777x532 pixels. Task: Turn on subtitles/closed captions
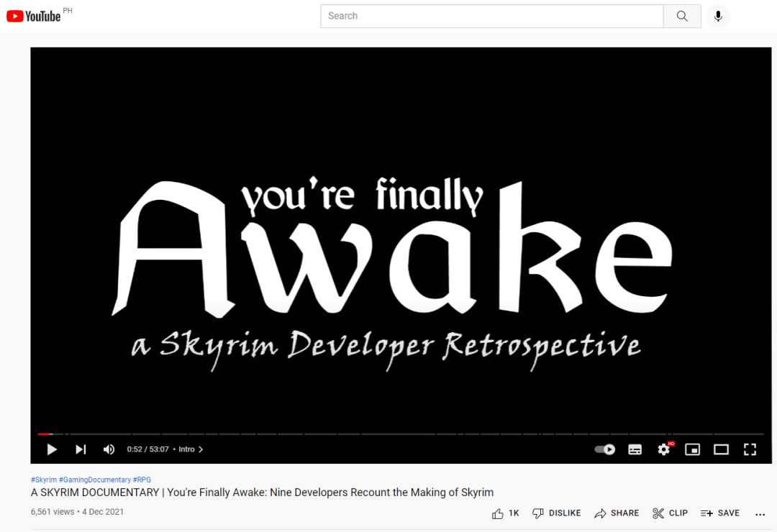pos(635,449)
